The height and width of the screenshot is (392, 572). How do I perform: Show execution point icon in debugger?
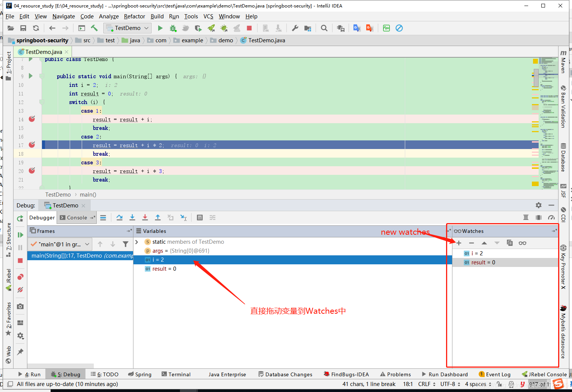pos(103,218)
